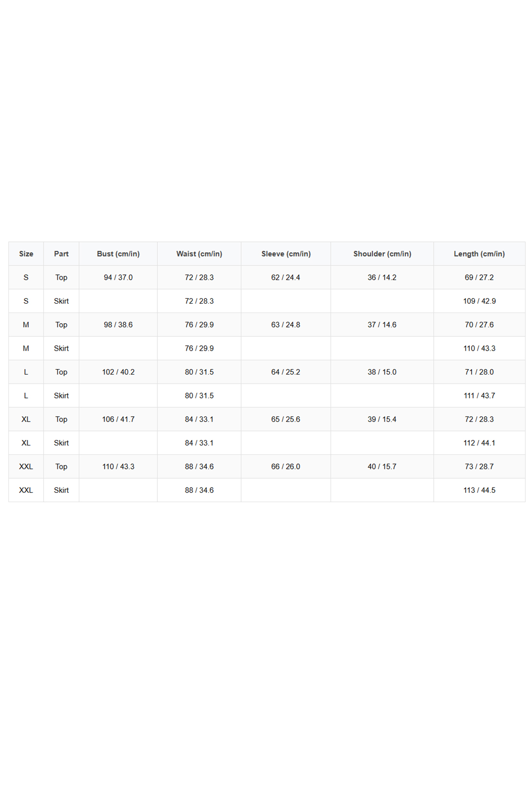Click the Size column header
Screen dimensions: 532x798
pyautogui.click(x=26, y=254)
